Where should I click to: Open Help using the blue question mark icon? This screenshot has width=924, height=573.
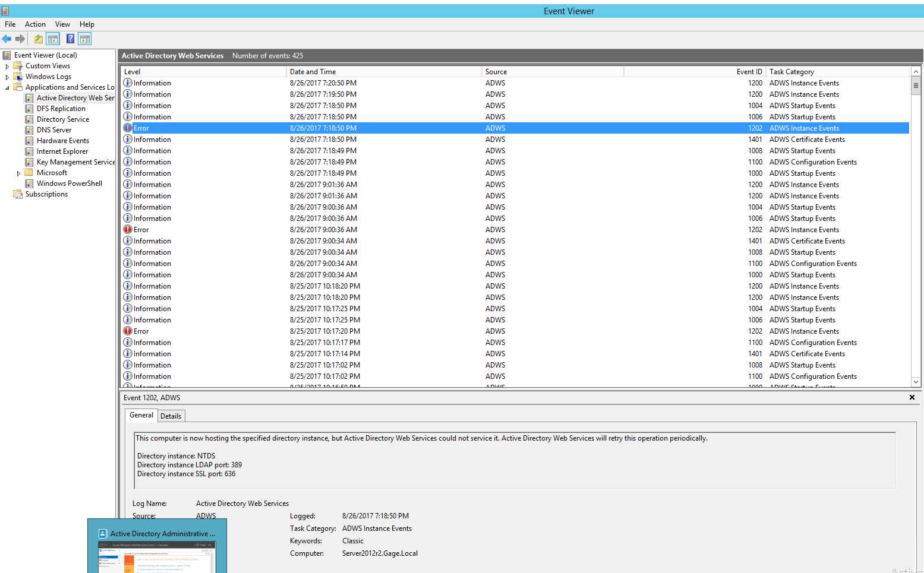click(70, 39)
